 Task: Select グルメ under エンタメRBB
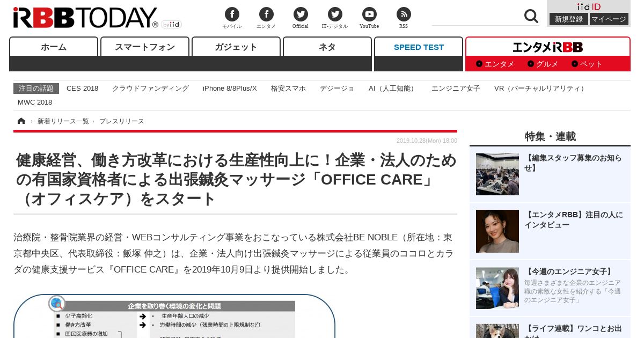point(543,64)
